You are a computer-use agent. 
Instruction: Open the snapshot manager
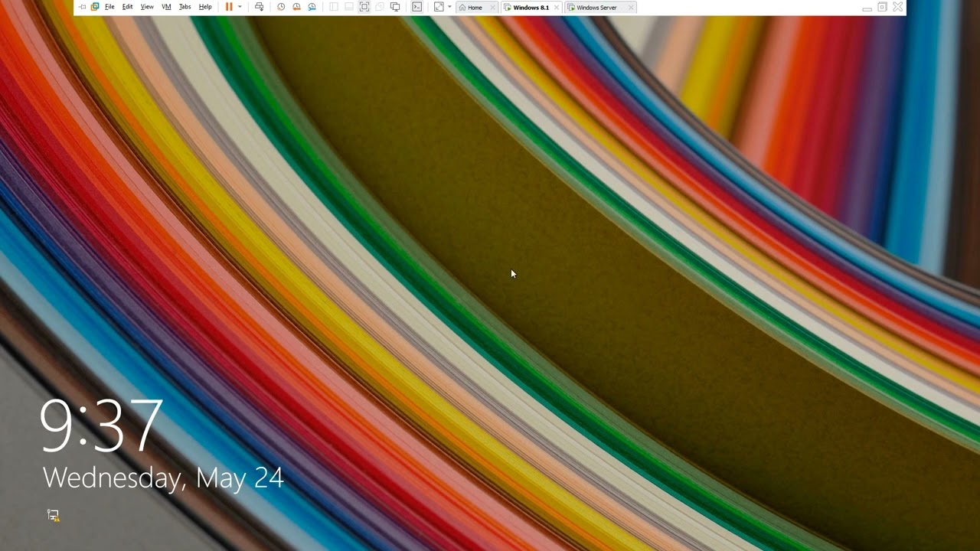pyautogui.click(x=312, y=7)
